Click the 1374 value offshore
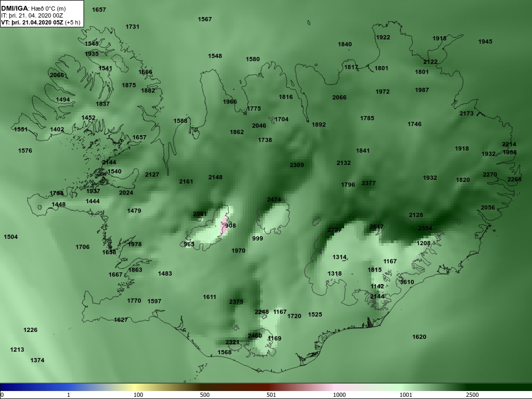Image resolution: width=532 pixels, height=399 pixels. click(x=37, y=360)
